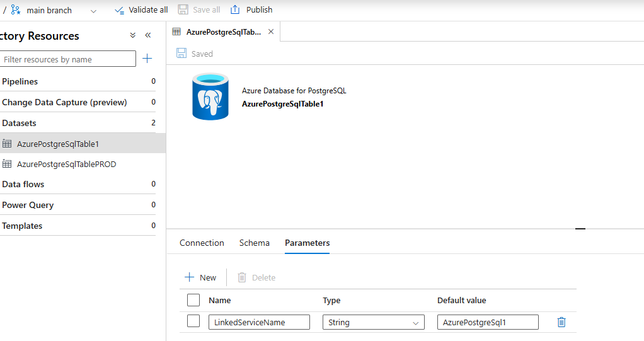Open the main branch dropdown

point(93,11)
